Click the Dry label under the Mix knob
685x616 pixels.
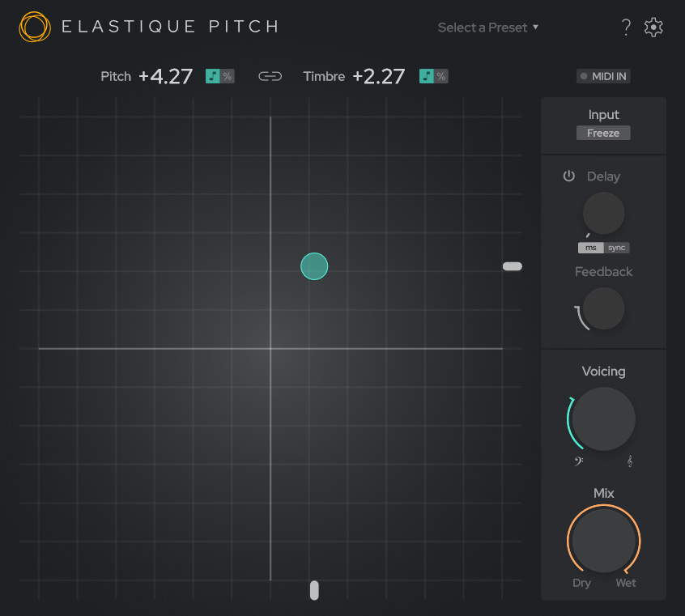581,583
